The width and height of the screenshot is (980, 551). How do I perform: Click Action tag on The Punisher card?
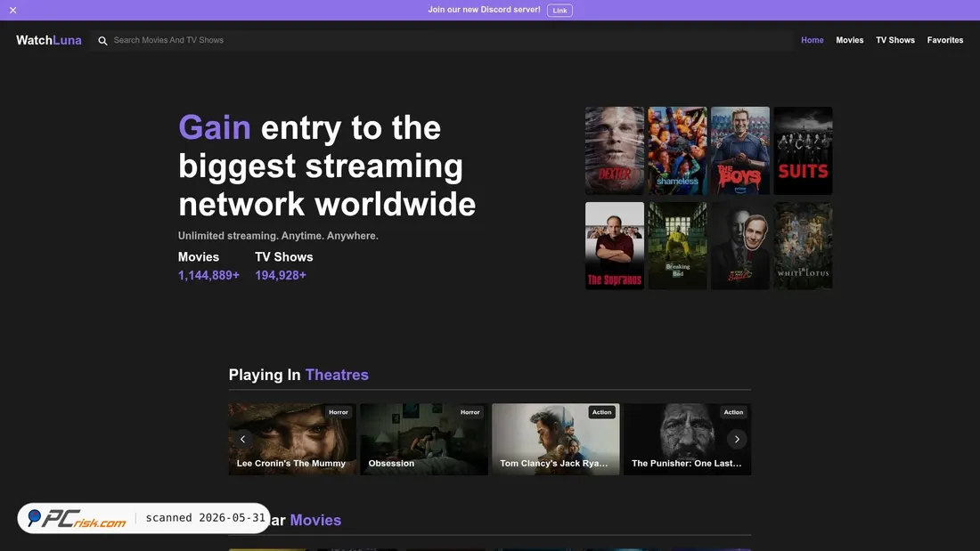pos(733,412)
